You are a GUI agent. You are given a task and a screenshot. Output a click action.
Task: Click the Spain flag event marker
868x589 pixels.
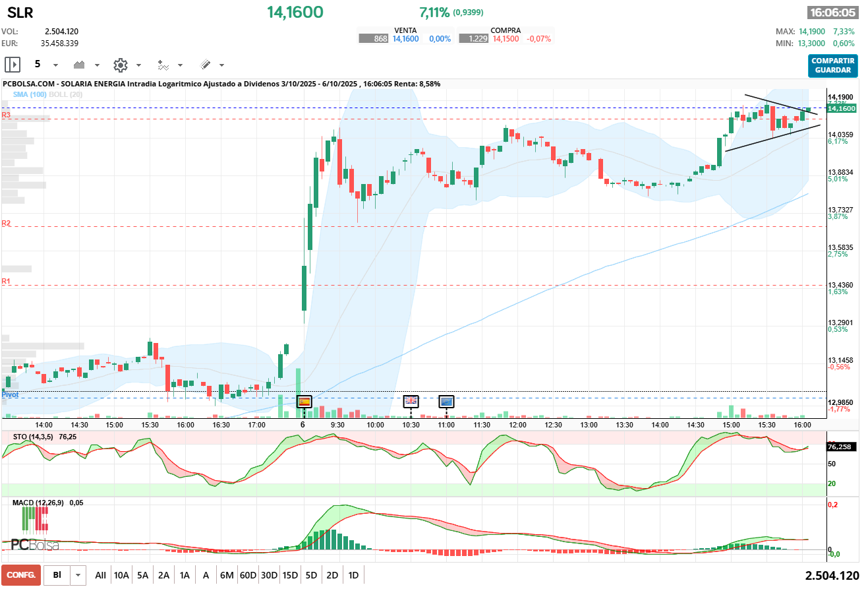(x=304, y=401)
